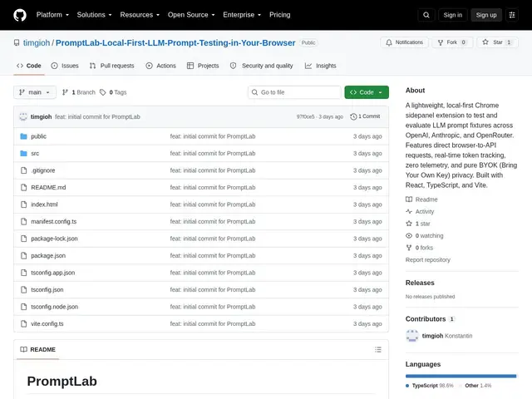
Task: Click the index.html file icon
Action: click(23, 204)
